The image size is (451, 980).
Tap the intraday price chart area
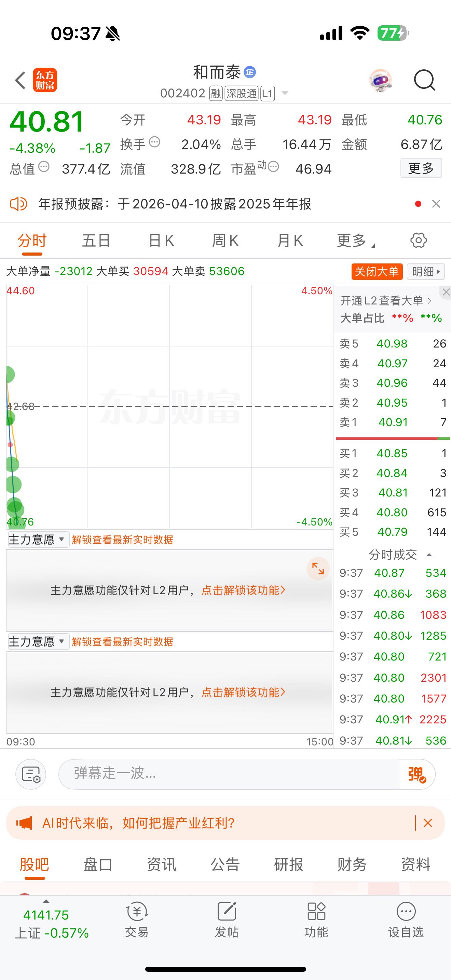[x=169, y=407]
